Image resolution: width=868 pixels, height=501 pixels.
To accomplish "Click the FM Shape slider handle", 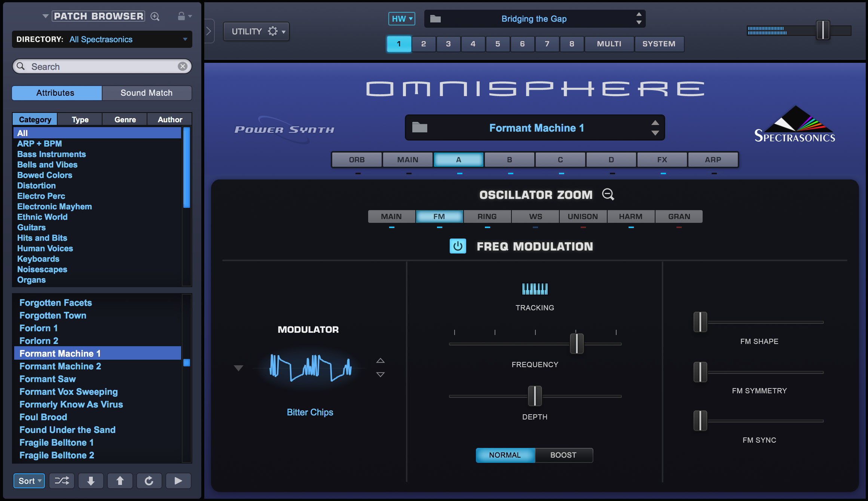I will pyautogui.click(x=700, y=322).
